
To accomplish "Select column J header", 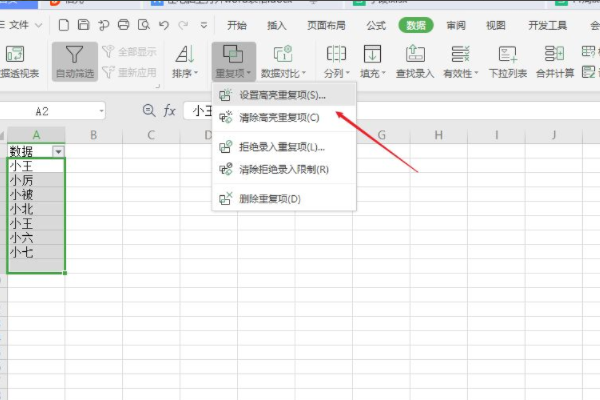I will (x=554, y=135).
